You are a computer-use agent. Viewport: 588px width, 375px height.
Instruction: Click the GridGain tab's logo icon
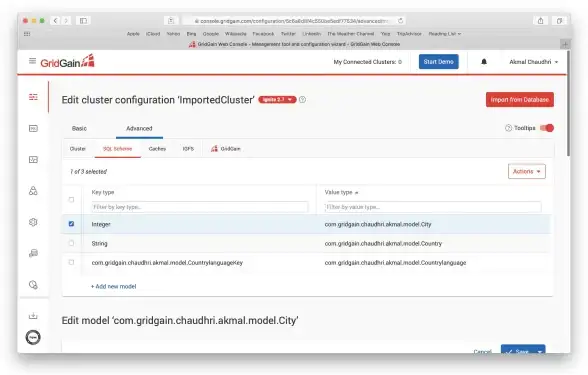click(214, 149)
